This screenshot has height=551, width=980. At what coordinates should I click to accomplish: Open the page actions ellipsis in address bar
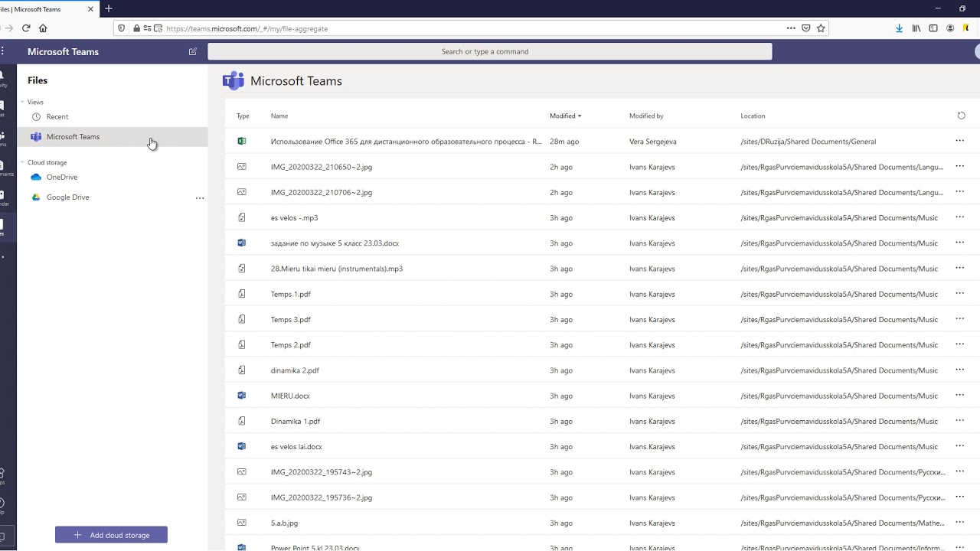pos(791,28)
